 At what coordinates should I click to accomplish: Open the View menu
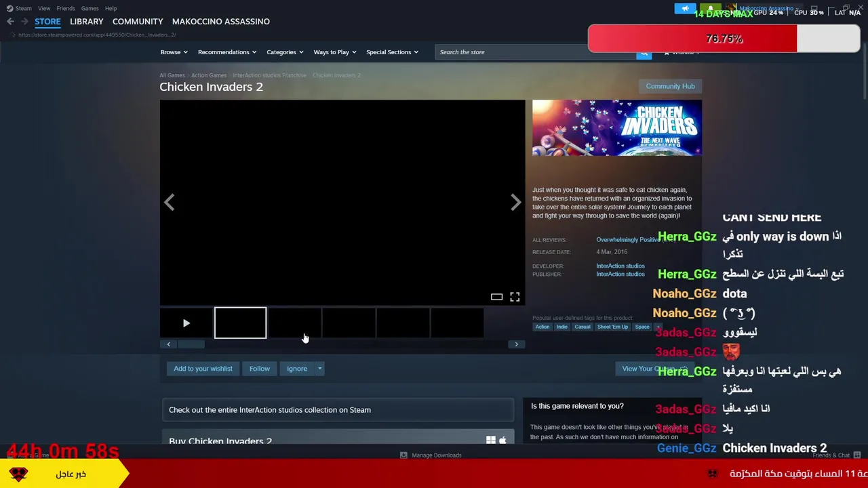pyautogui.click(x=44, y=9)
